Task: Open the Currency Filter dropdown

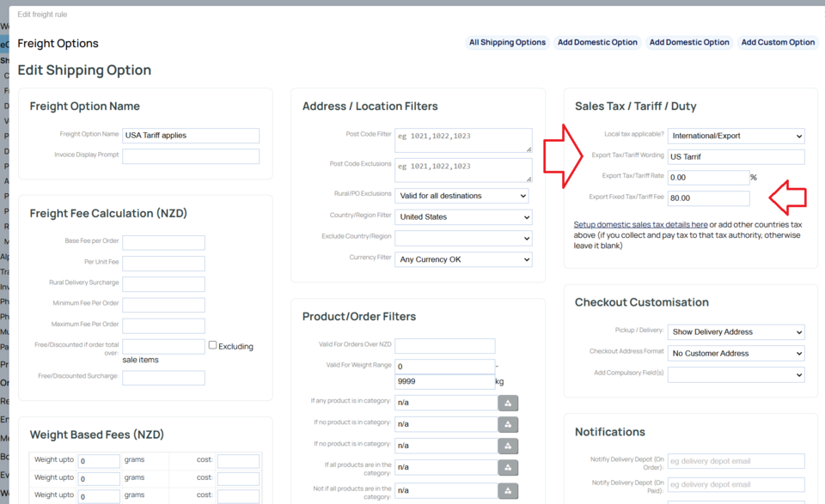Action: pyautogui.click(x=463, y=259)
